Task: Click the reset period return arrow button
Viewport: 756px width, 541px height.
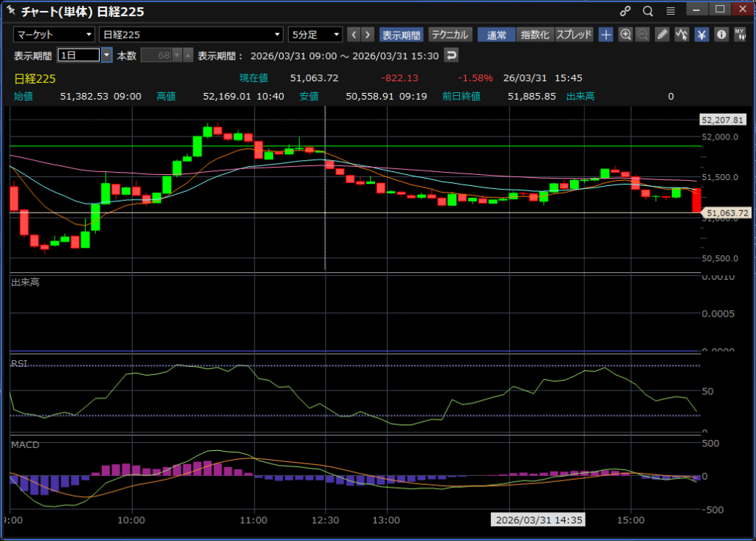Action: click(x=450, y=55)
